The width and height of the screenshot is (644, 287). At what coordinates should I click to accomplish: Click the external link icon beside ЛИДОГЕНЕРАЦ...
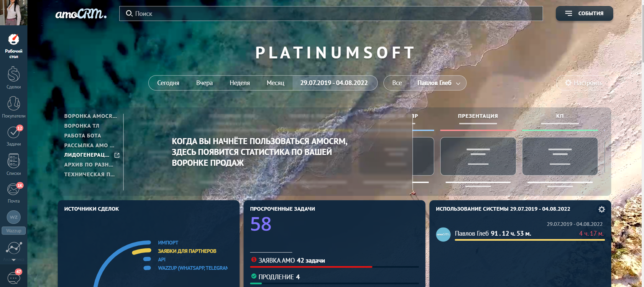[117, 155]
